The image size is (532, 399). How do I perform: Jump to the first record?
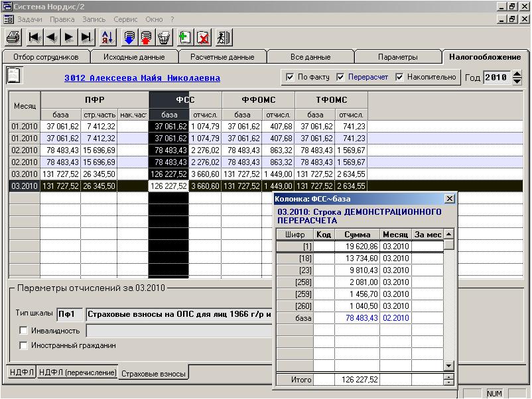[34, 37]
